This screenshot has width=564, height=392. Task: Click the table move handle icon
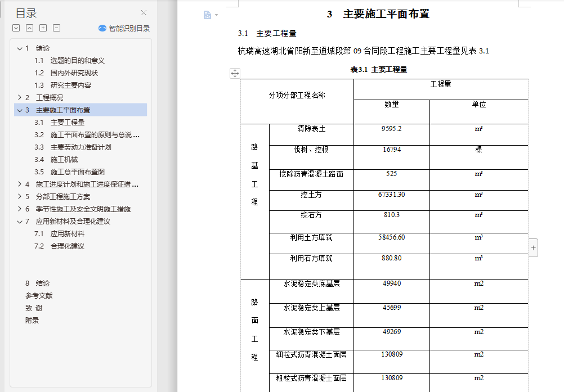[x=235, y=73]
